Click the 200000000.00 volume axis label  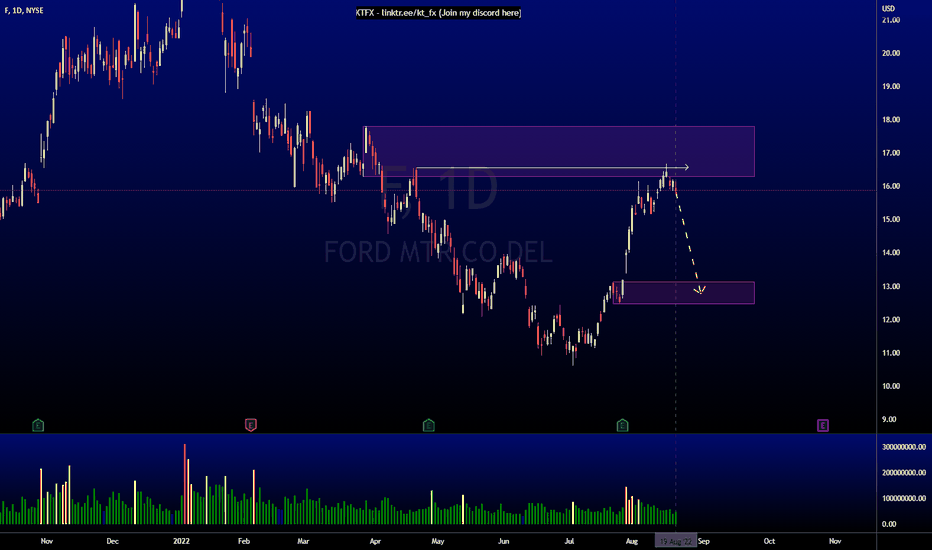[x=904, y=473]
